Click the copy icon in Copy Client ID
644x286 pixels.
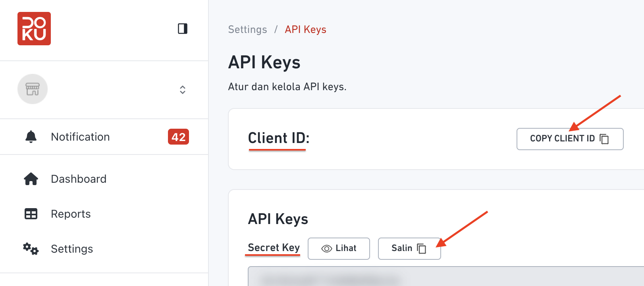(604, 139)
